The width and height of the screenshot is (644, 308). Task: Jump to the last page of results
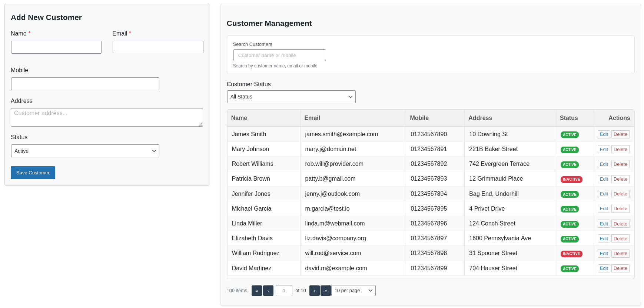pyautogui.click(x=325, y=291)
